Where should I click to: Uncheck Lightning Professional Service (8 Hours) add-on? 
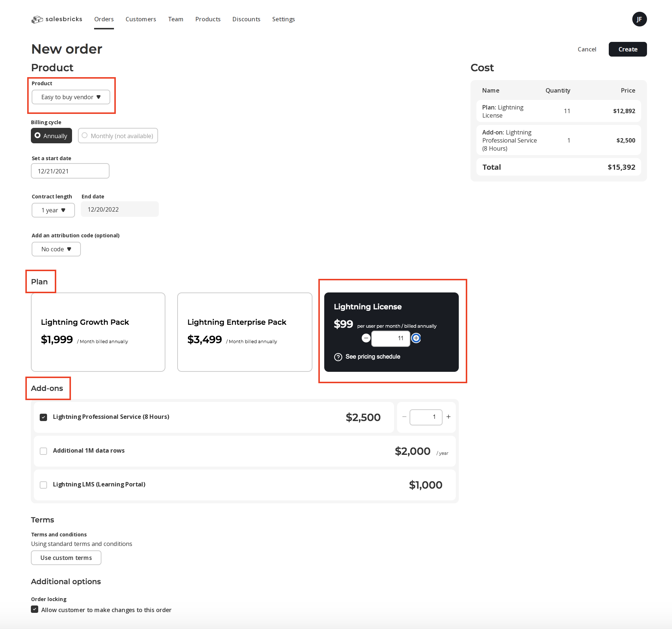(43, 417)
